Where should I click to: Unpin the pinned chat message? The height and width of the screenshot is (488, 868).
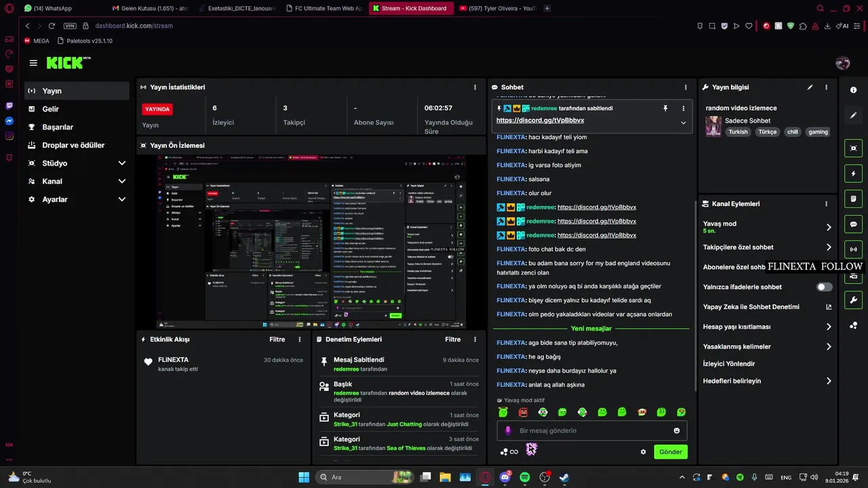click(x=665, y=108)
